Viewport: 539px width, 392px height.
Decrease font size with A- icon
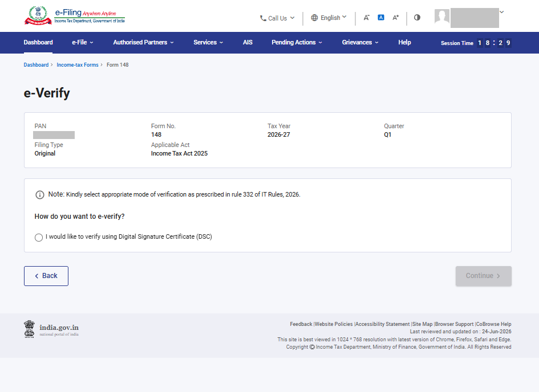point(366,18)
